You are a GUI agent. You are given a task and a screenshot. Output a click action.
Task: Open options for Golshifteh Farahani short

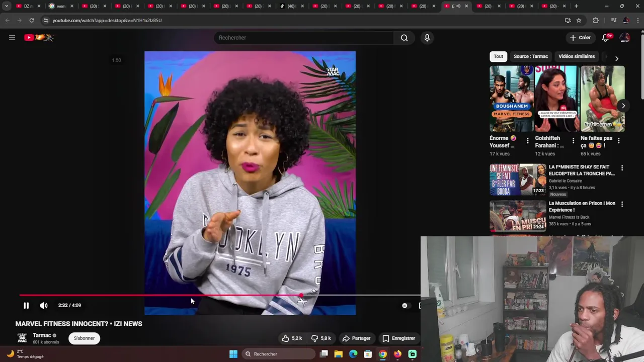[573, 141]
